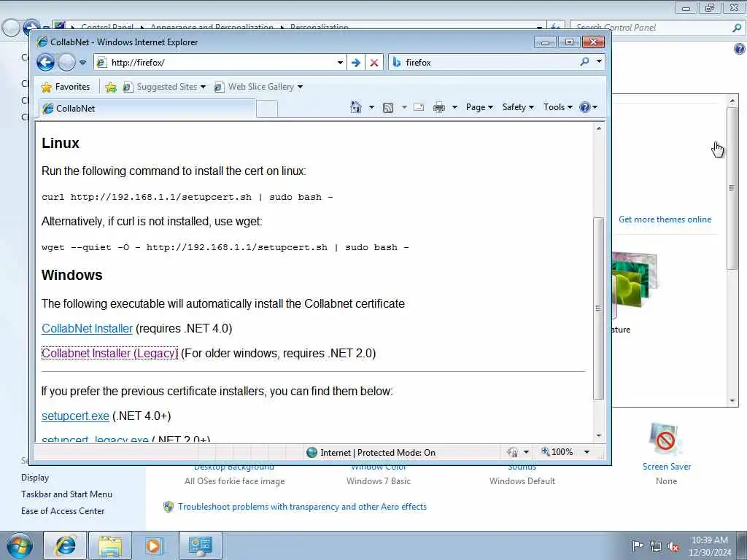This screenshot has width=747, height=560.
Task: Follow the CollabNet Installer link
Action: tap(88, 329)
